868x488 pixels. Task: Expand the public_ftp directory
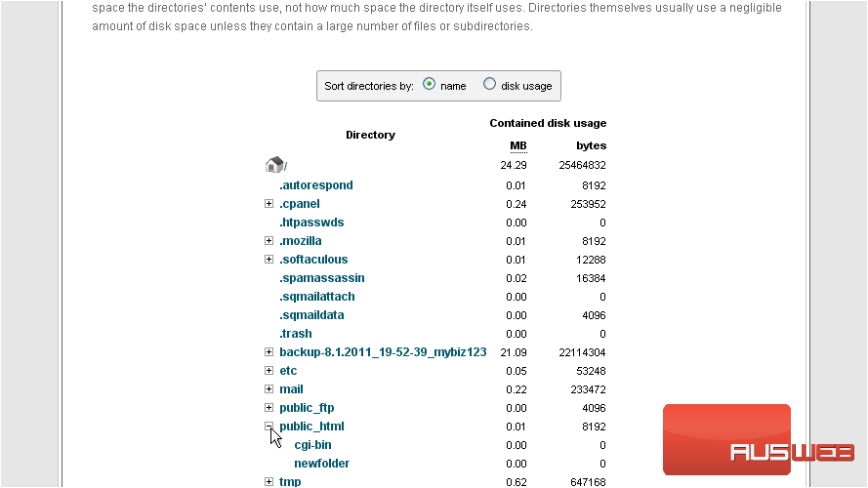click(x=269, y=407)
